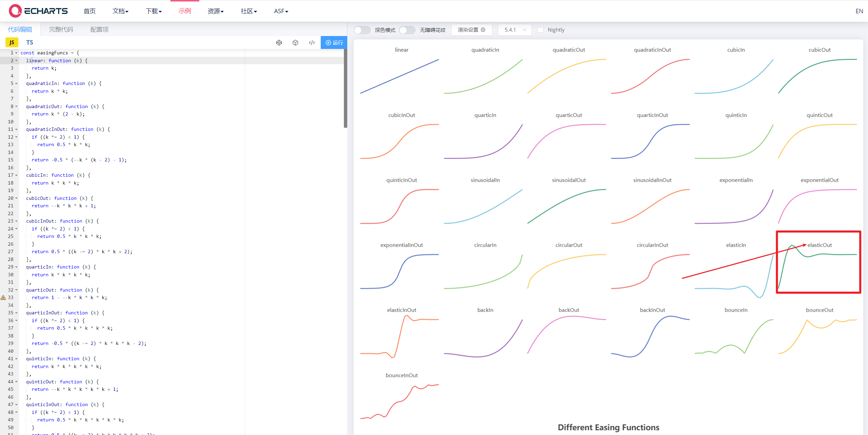The image size is (868, 435).
Task: Click the ECharts logo in header
Action: [38, 11]
